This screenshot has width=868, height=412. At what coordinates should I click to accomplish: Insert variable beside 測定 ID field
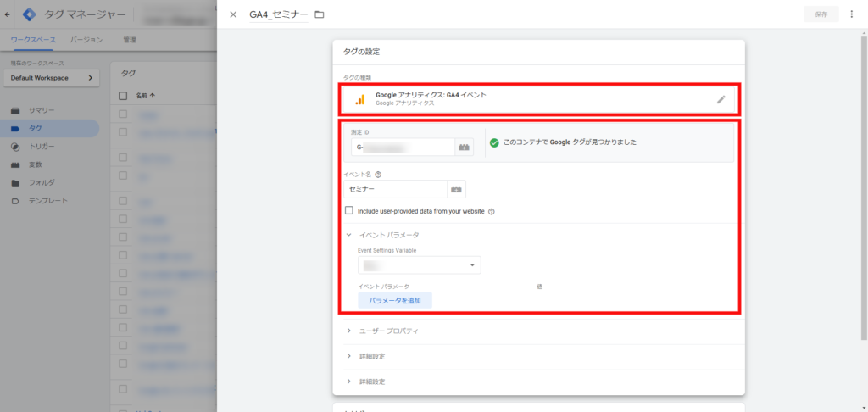pos(464,148)
